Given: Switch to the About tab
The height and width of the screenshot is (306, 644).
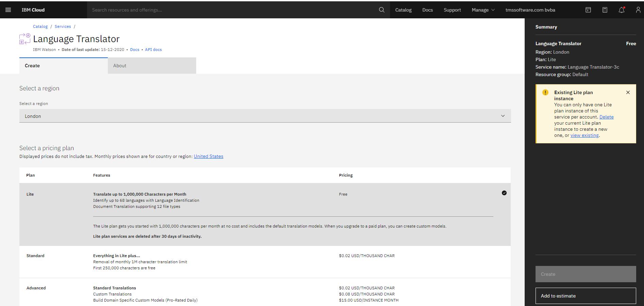Looking at the screenshot, I should (x=152, y=66).
